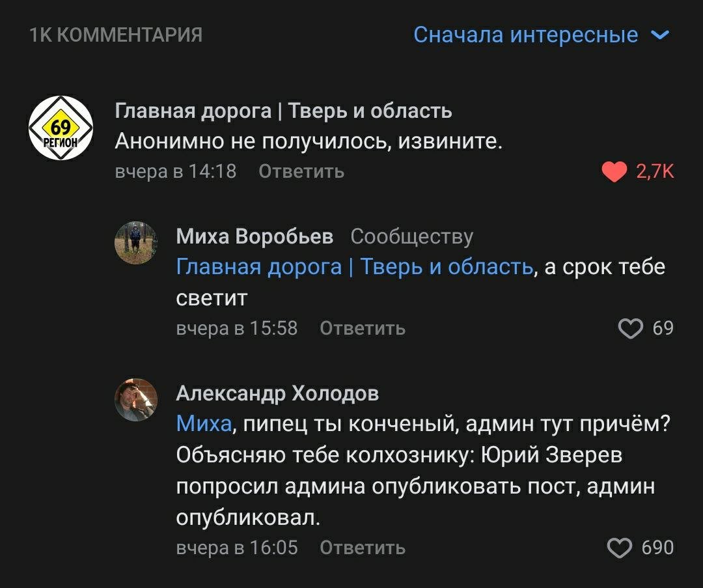The width and height of the screenshot is (703, 588).
Task: Click the 'вчера в 16:05' timestamp
Action: [x=237, y=548]
